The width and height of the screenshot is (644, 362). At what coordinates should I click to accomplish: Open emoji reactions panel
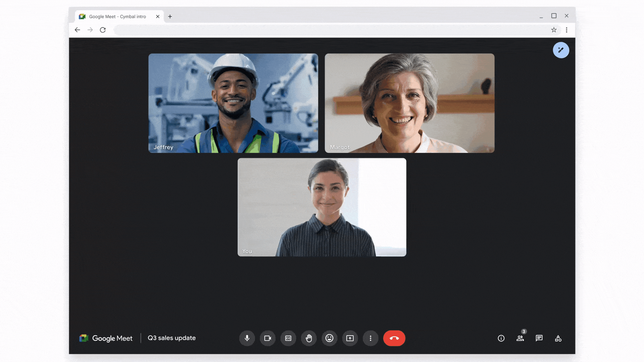click(329, 338)
